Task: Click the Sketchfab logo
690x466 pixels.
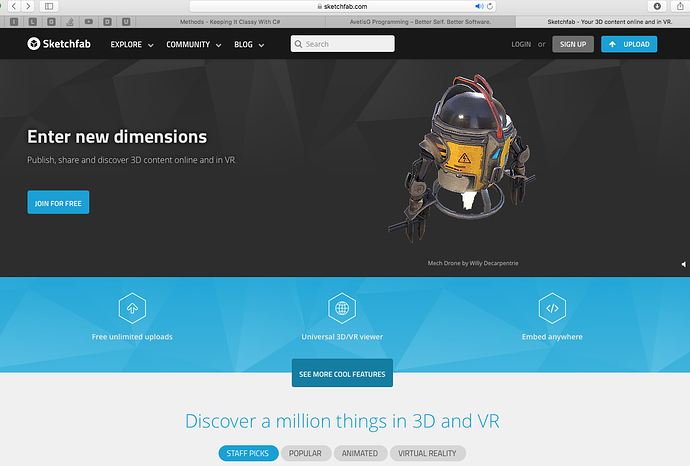Action: tap(59, 44)
